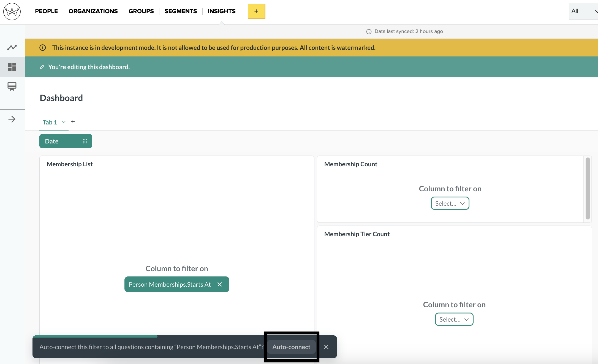Click the Membership Count card scrollbar
The height and width of the screenshot is (364, 598).
(x=588, y=188)
